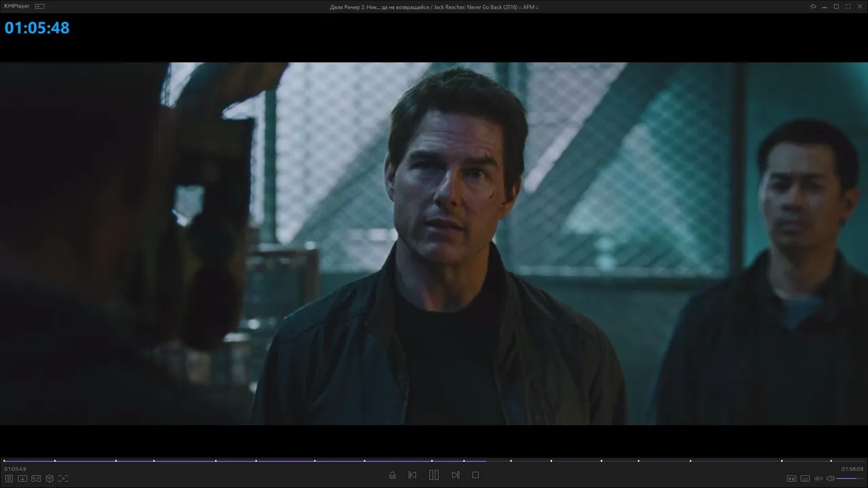The width and height of the screenshot is (868, 488).
Task: Click the movie title text in the title bar
Action: 434,7
